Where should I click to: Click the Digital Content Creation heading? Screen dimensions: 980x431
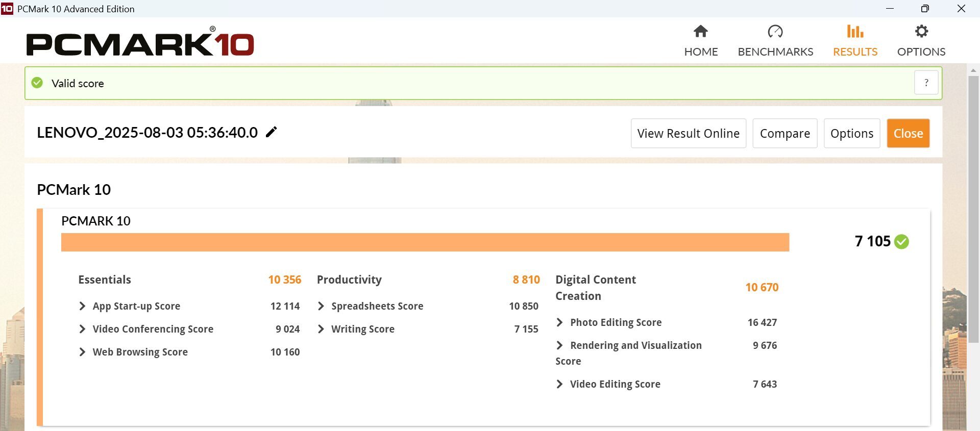596,288
